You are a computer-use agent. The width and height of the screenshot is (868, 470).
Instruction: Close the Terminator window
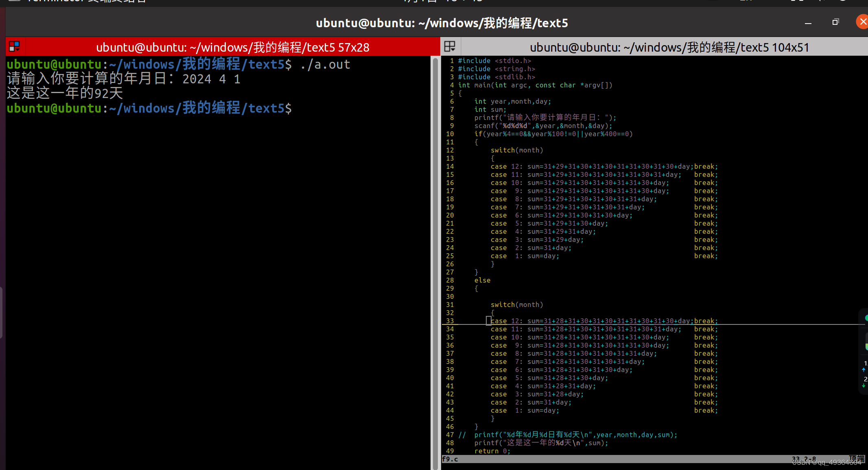862,22
